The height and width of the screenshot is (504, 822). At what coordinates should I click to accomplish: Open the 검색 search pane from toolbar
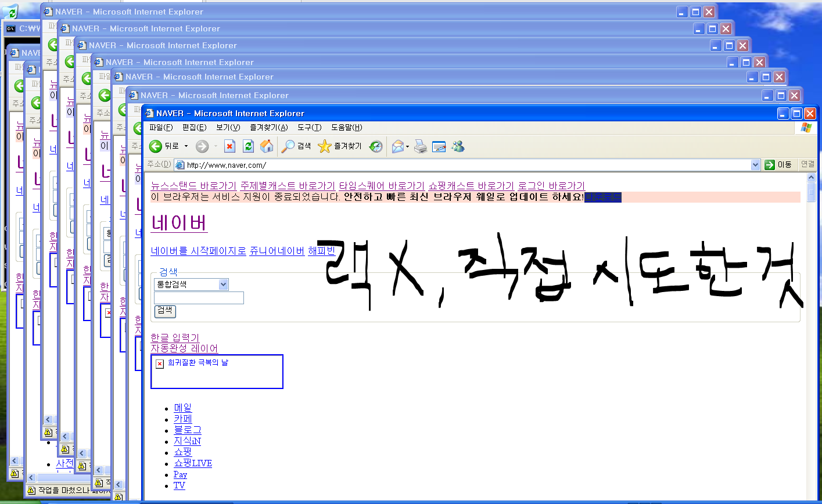(x=296, y=146)
